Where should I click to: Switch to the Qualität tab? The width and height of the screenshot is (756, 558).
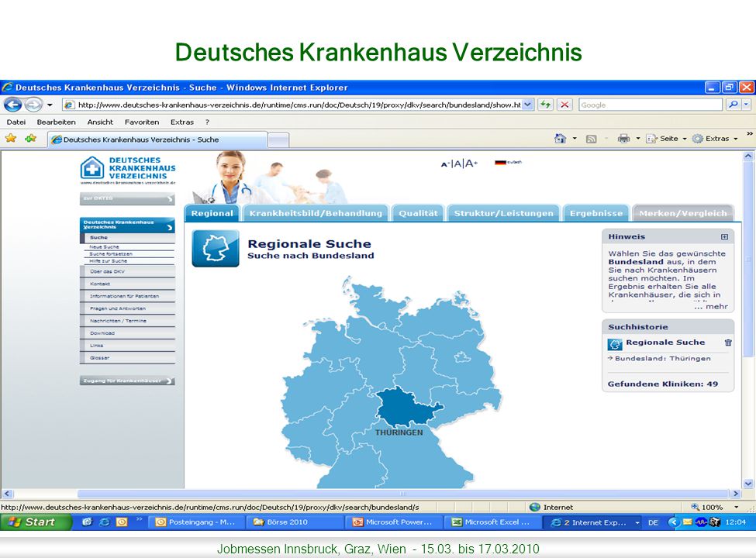click(x=418, y=213)
